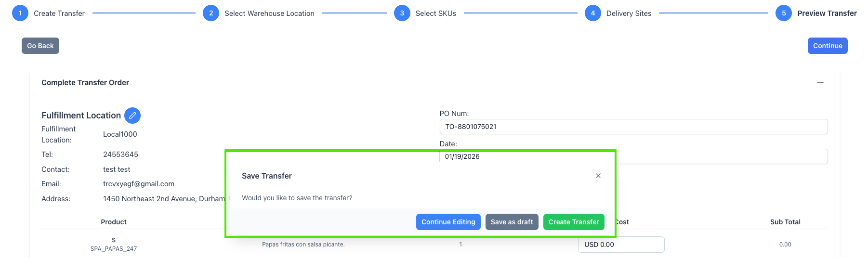This screenshot has width=868, height=258.
Task: Click the green Create Transfer button
Action: 573,222
